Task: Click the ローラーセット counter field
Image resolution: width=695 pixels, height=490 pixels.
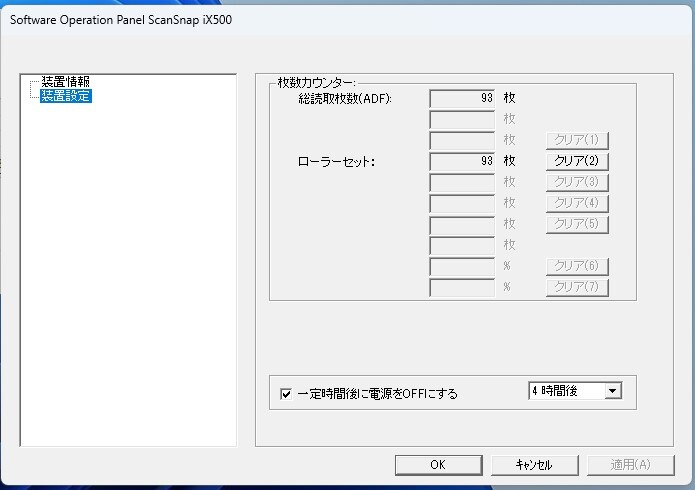Action: [462, 161]
